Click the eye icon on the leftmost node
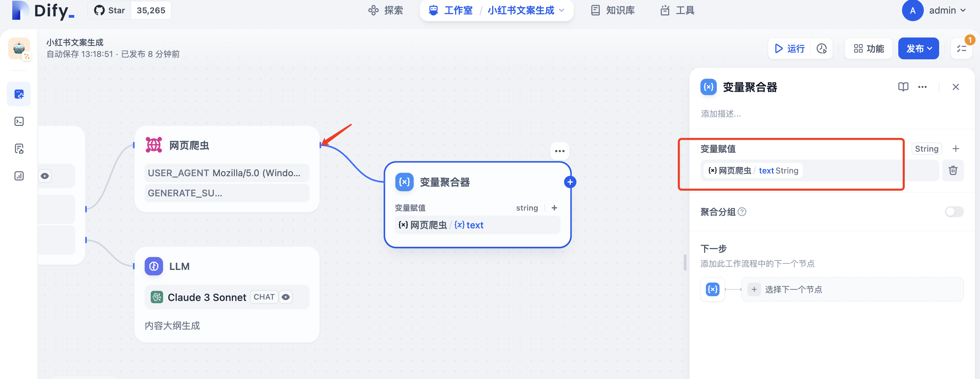 pyautogui.click(x=45, y=176)
